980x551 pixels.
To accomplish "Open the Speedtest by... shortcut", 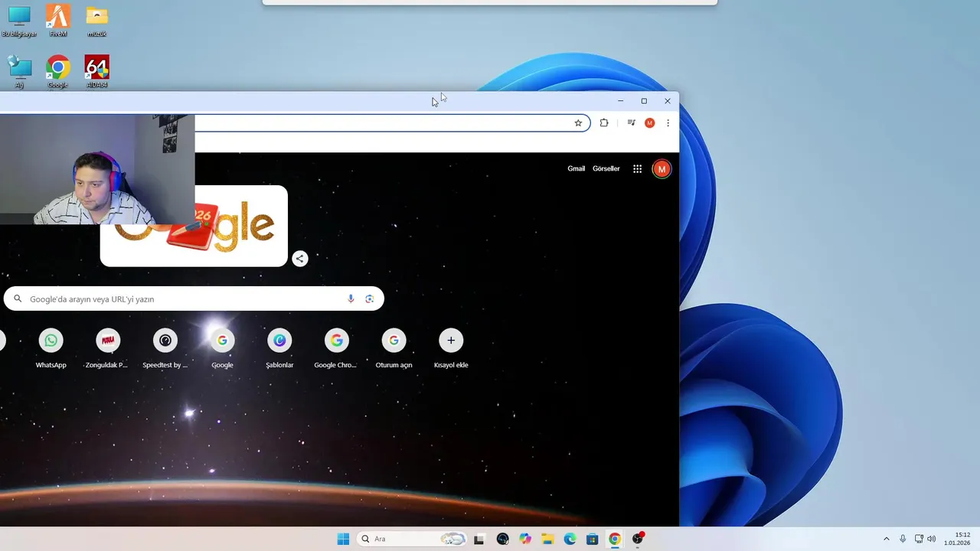I will coord(165,349).
